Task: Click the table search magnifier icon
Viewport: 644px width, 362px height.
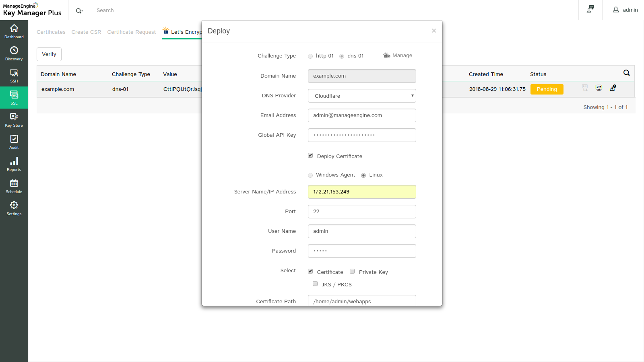Action: click(x=626, y=73)
